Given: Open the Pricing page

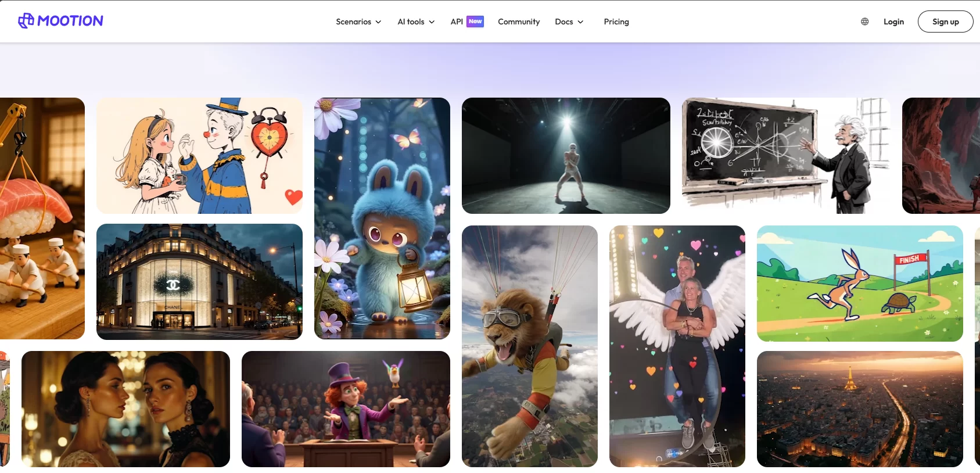Looking at the screenshot, I should (616, 21).
